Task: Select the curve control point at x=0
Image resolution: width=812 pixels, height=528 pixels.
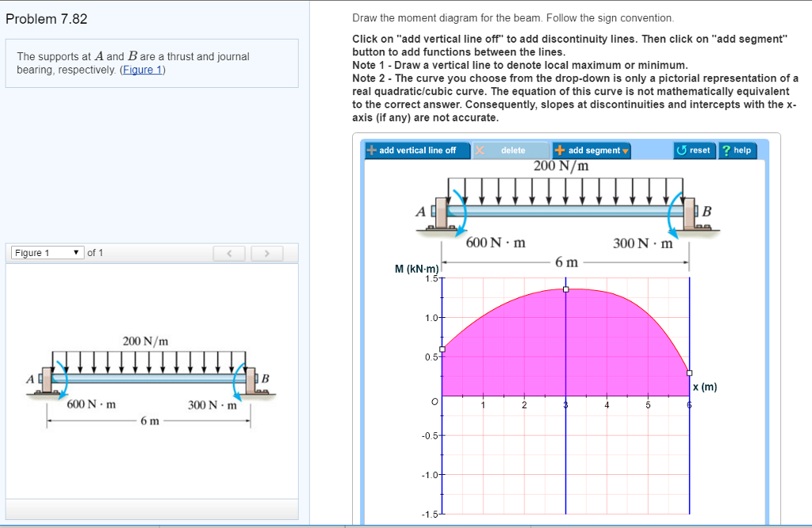Action: [442, 349]
